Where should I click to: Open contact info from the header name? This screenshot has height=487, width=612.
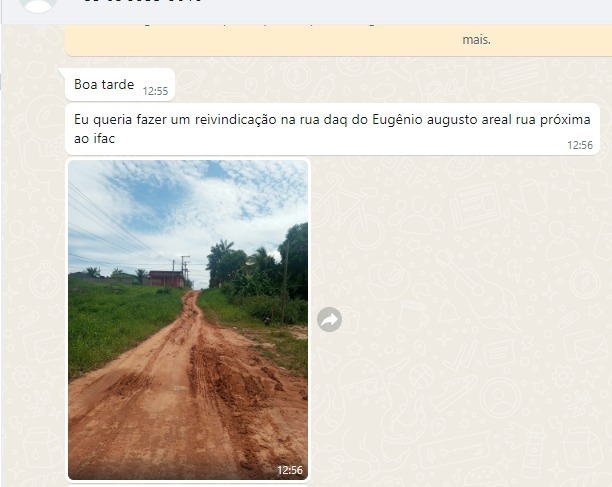coord(142,2)
